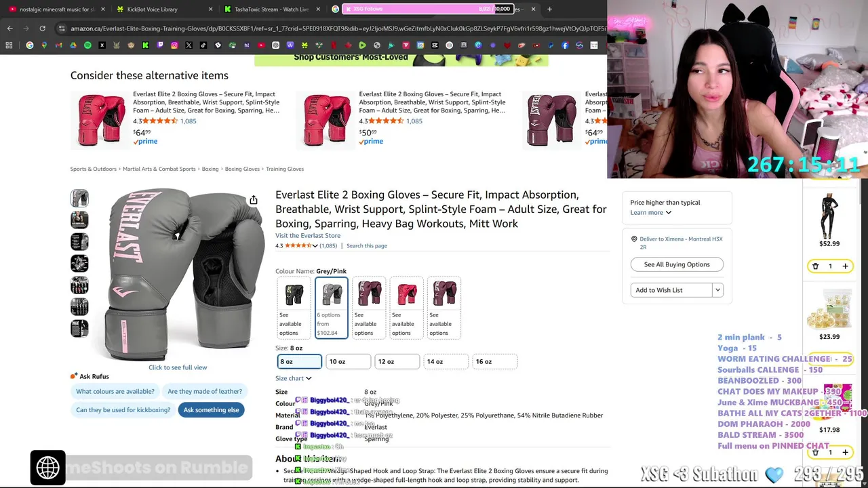The height and width of the screenshot is (488, 868).
Task: Open Sports & Outdoors breadcrumb
Action: click(x=94, y=169)
